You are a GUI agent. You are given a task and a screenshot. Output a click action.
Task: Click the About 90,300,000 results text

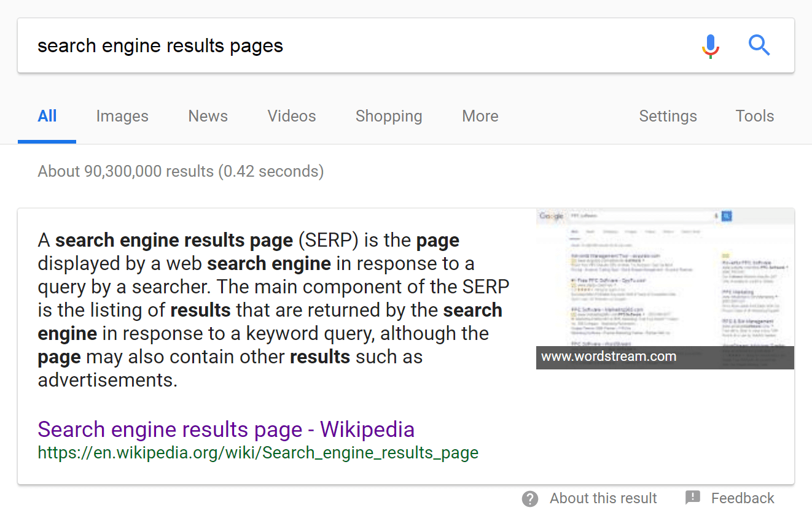(x=181, y=171)
